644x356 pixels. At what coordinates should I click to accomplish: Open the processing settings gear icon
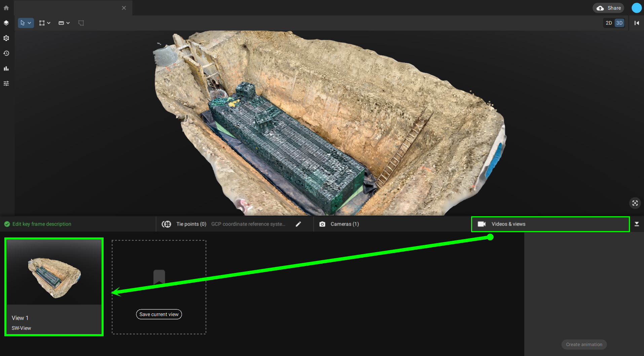(6, 38)
